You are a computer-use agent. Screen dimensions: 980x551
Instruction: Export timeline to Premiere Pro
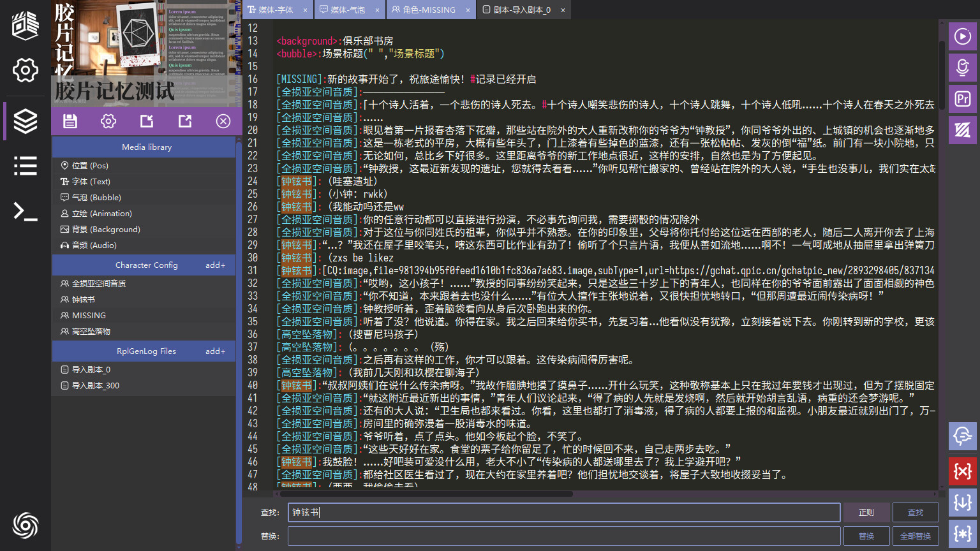click(963, 99)
